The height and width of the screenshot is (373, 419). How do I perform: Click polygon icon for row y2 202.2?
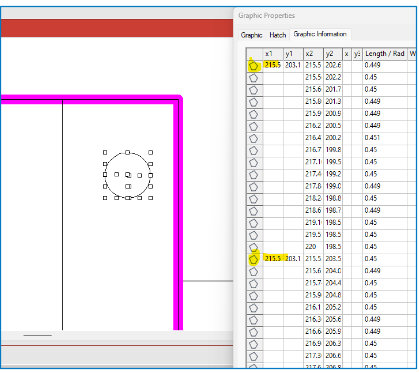(x=254, y=78)
